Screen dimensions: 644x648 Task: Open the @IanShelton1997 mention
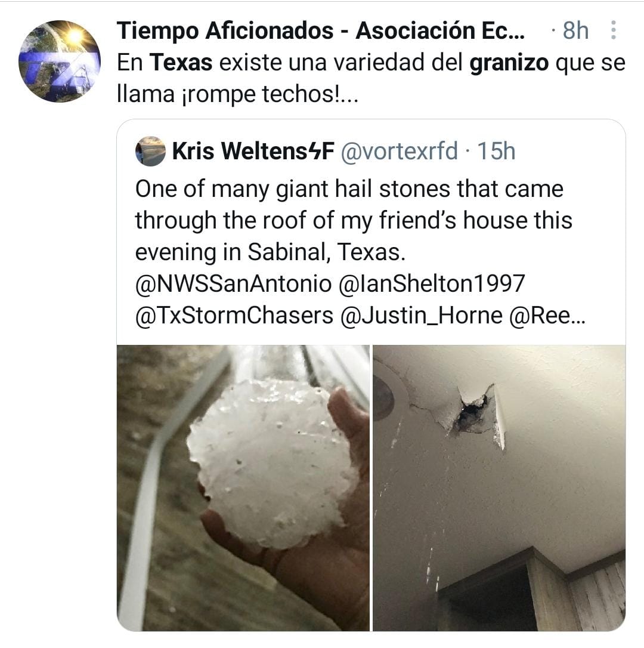click(432, 284)
